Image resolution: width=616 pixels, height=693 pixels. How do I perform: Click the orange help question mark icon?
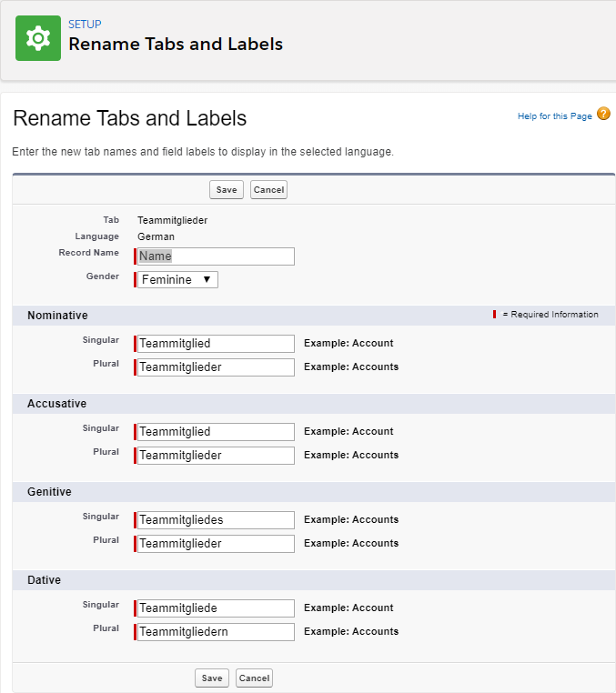click(603, 115)
